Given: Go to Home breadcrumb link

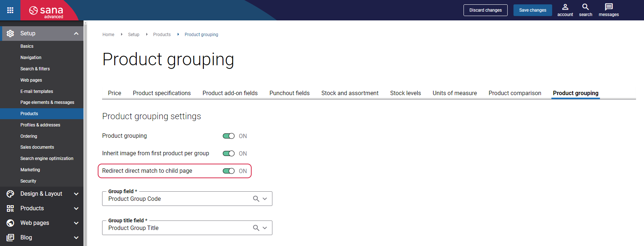Looking at the screenshot, I should pos(108,35).
